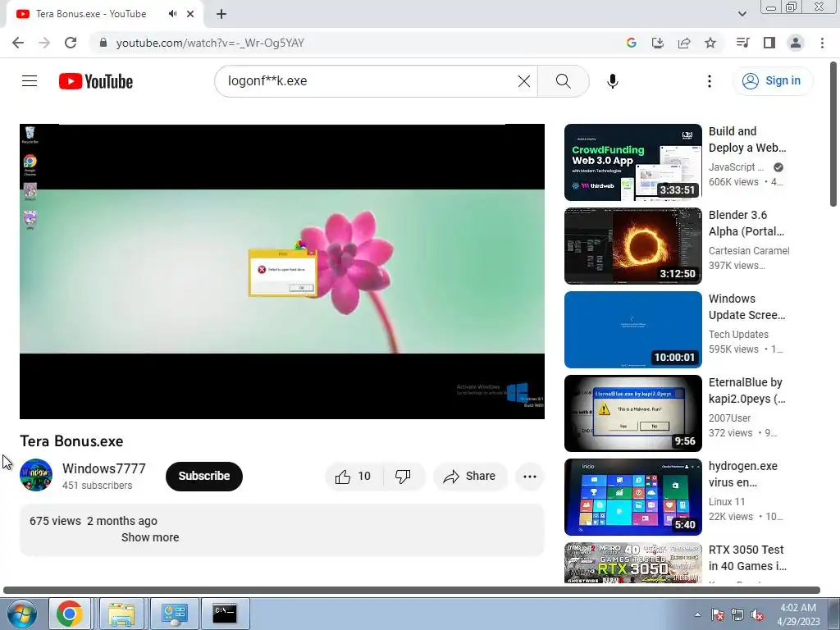Open media controls icon in Chrome toolbar
Image resolution: width=840 pixels, height=630 pixels.
pyautogui.click(x=742, y=43)
